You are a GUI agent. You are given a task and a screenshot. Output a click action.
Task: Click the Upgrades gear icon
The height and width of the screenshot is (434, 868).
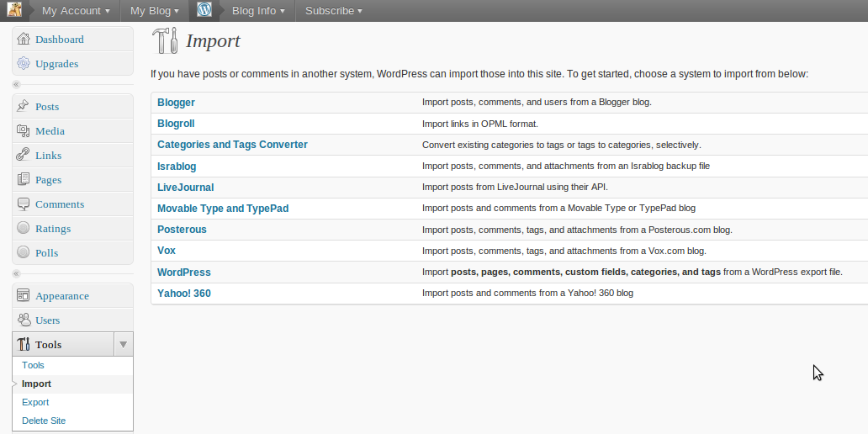[24, 63]
